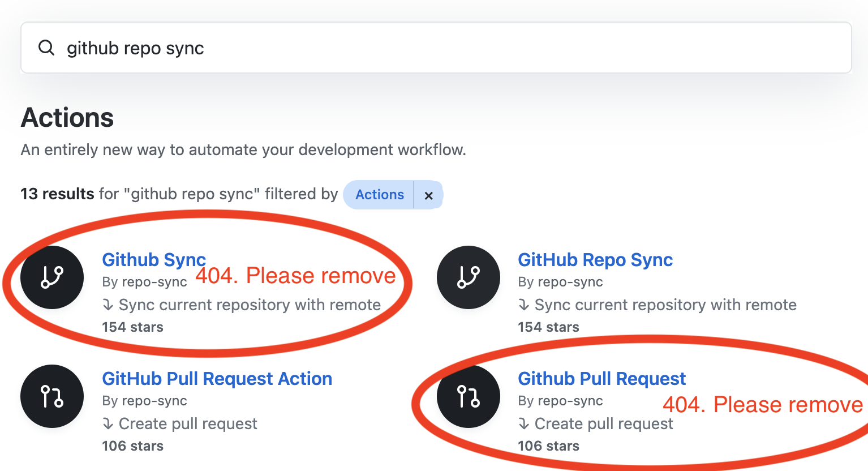868x471 pixels.
Task: Click description under GitHub Repo Sync
Action: pos(658,305)
